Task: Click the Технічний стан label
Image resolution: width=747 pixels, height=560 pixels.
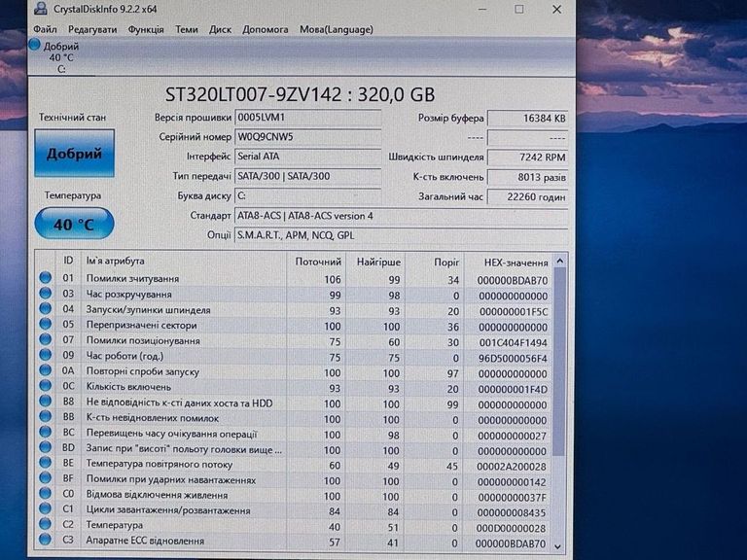Action: (72, 117)
